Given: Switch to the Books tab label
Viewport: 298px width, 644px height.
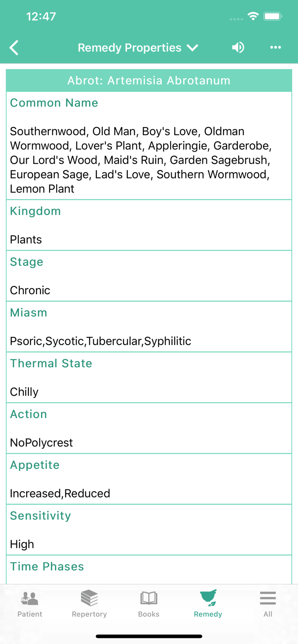Looking at the screenshot, I should coord(149,614).
